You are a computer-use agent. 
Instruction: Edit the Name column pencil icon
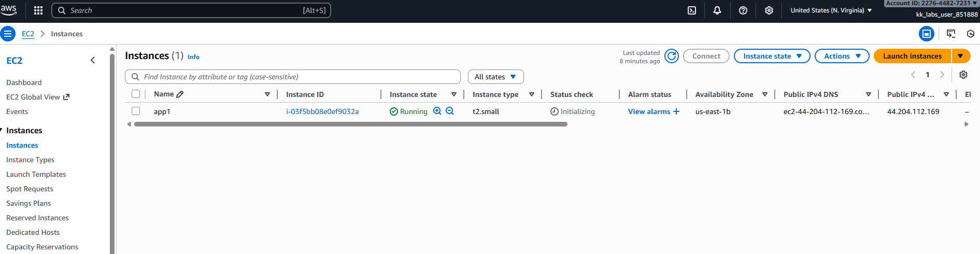tap(180, 94)
